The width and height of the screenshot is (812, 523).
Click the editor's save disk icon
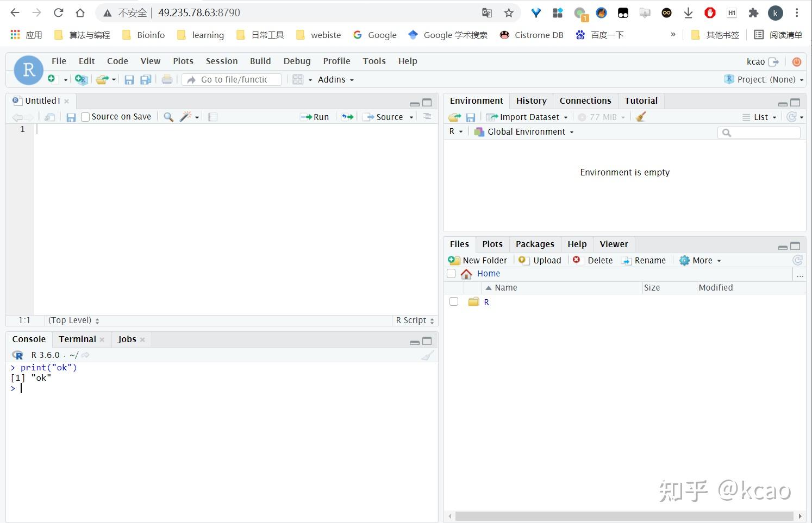(x=71, y=117)
